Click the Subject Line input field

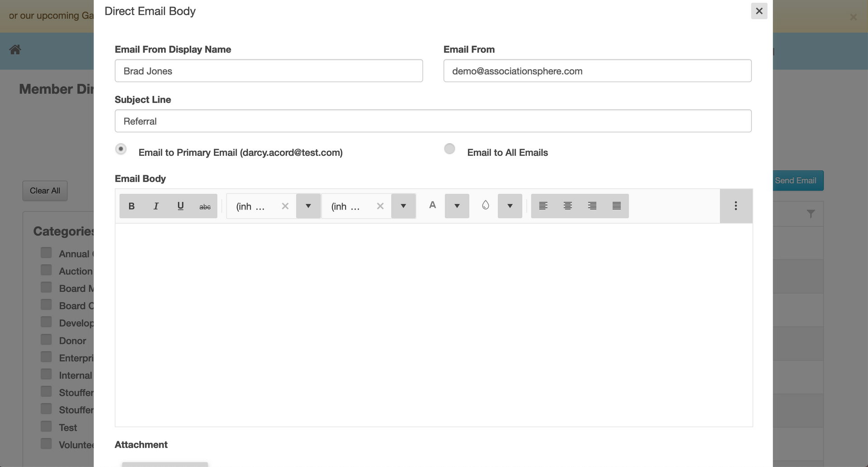coord(433,121)
